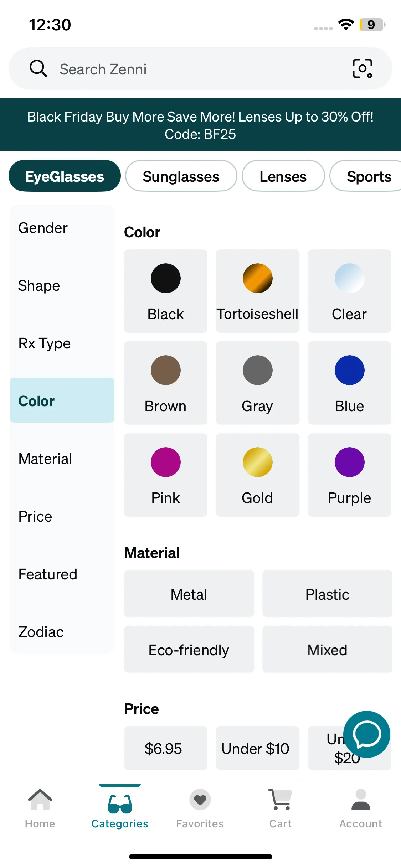Viewport: 401px width, 868px height.
Task: Jump to Shape in the sidebar
Action: [x=39, y=286]
